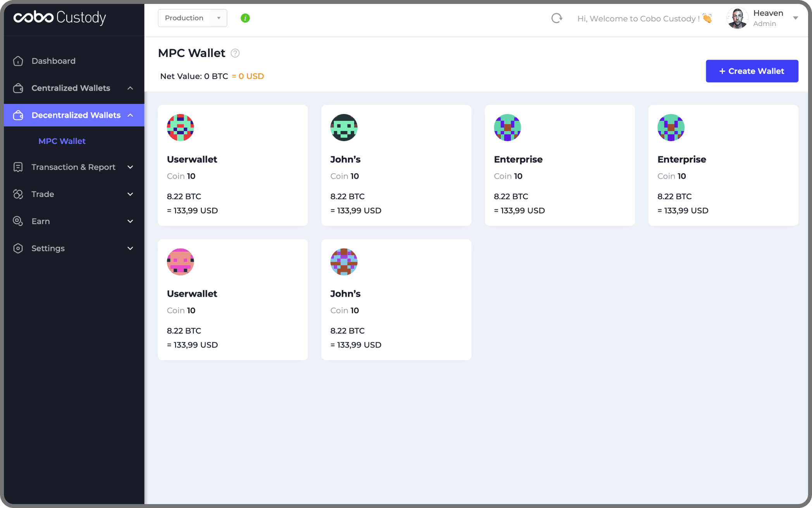Select the Decentralized Wallets menu item

(x=76, y=115)
